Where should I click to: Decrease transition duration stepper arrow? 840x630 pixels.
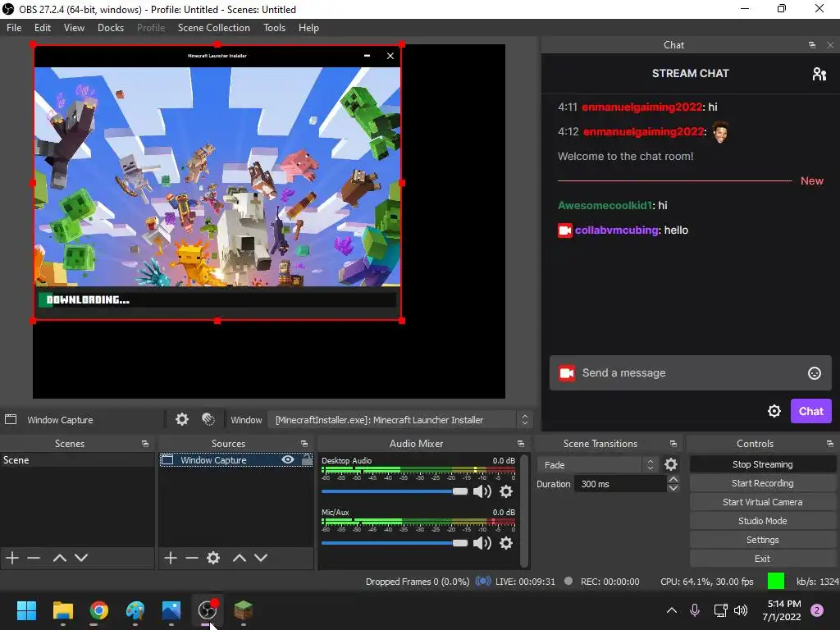673,488
